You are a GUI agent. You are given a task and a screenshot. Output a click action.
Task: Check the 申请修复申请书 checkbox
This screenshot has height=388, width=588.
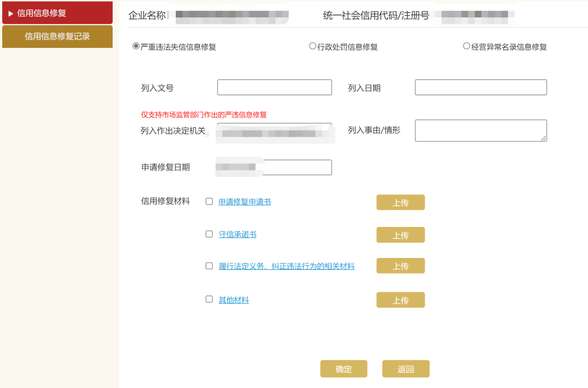(x=209, y=201)
